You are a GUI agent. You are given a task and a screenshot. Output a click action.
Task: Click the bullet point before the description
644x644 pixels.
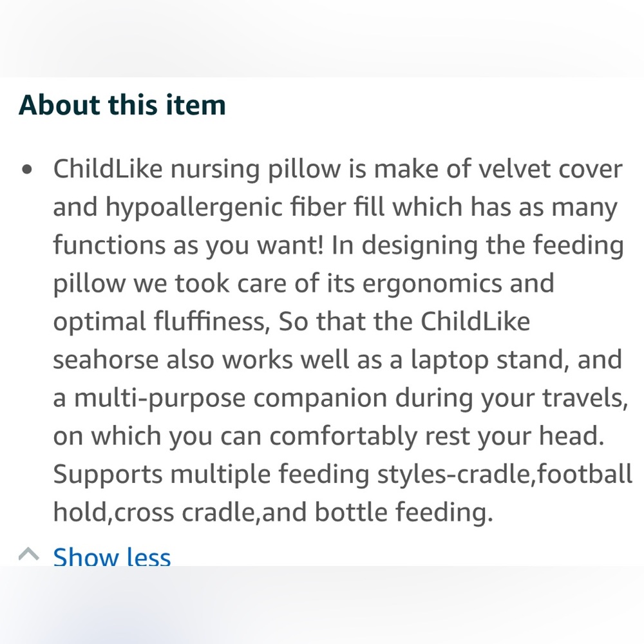click(26, 169)
